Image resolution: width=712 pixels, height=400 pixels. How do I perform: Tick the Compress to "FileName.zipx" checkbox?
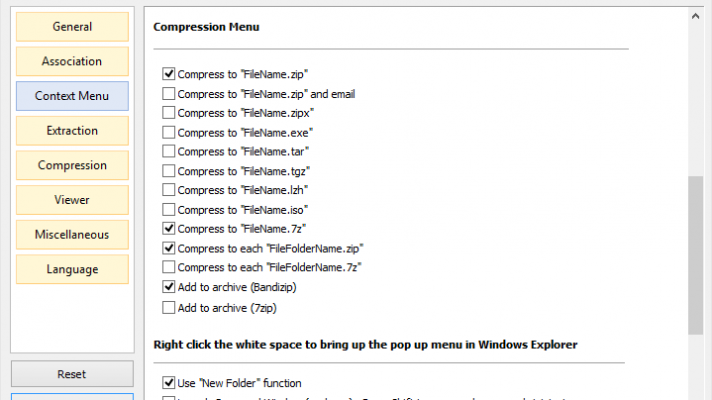coord(169,113)
